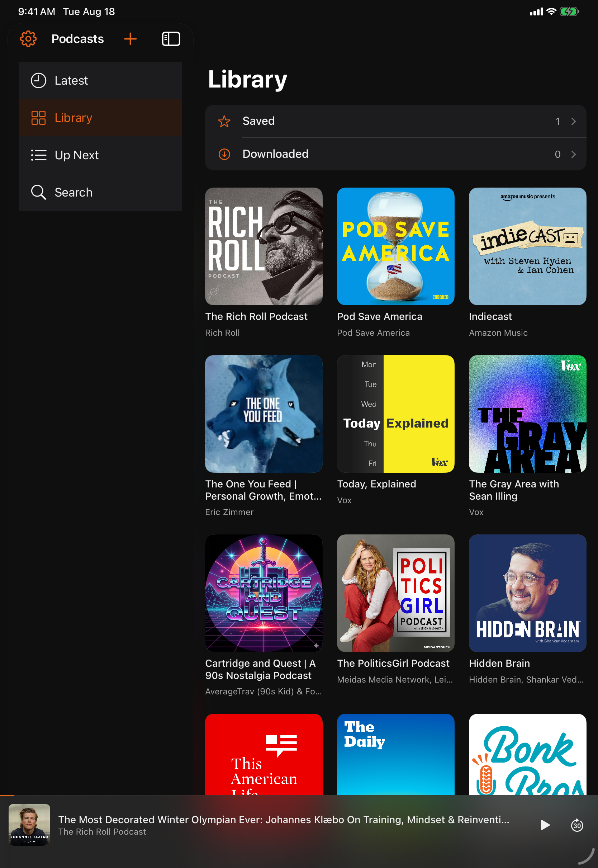Expand the Saved row chevron

573,121
